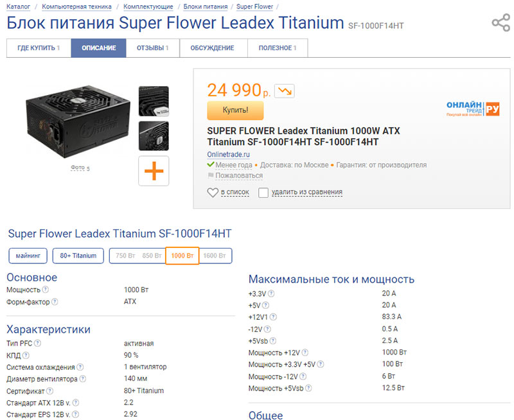Viewport: 514px width, 420px height.
Task: Click the orange plus add-photo icon
Action: (x=154, y=171)
